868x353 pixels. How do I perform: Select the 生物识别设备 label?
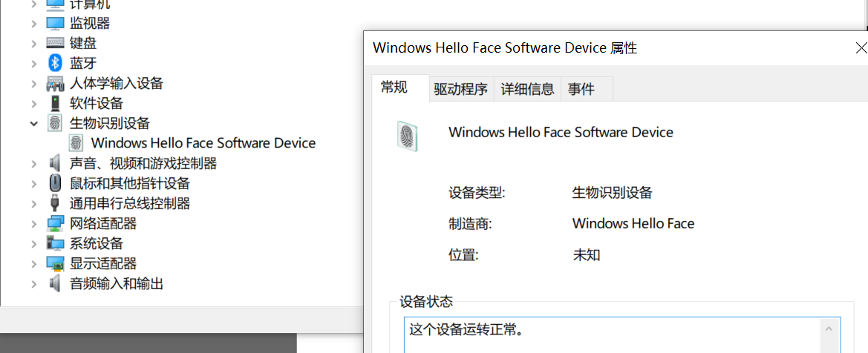click(x=110, y=123)
